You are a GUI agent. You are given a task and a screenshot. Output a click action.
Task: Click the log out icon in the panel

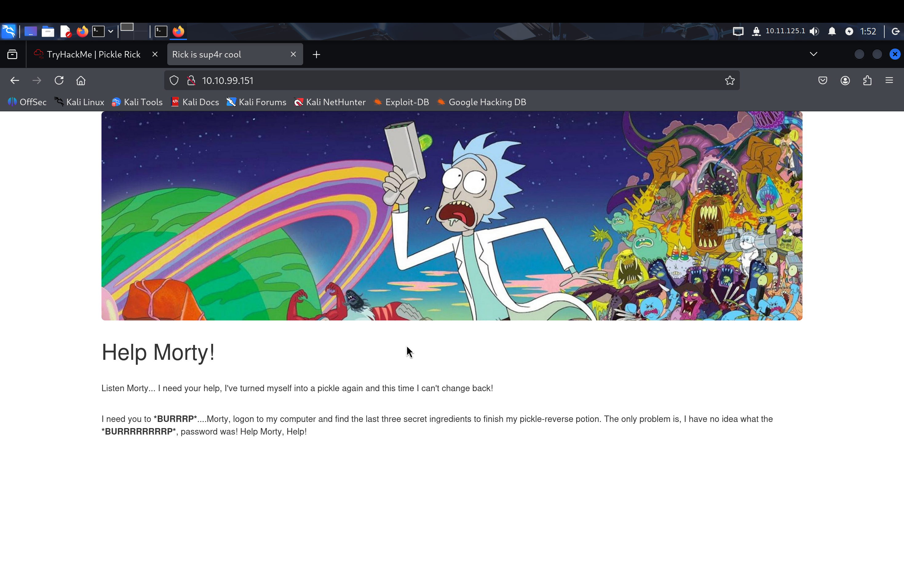895,31
